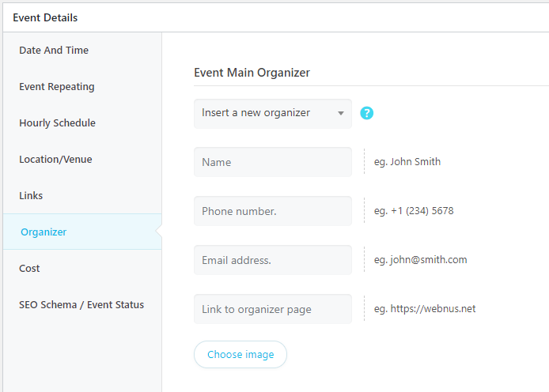Select the Organizer tab
Image resolution: width=549 pixels, height=392 pixels.
click(44, 232)
